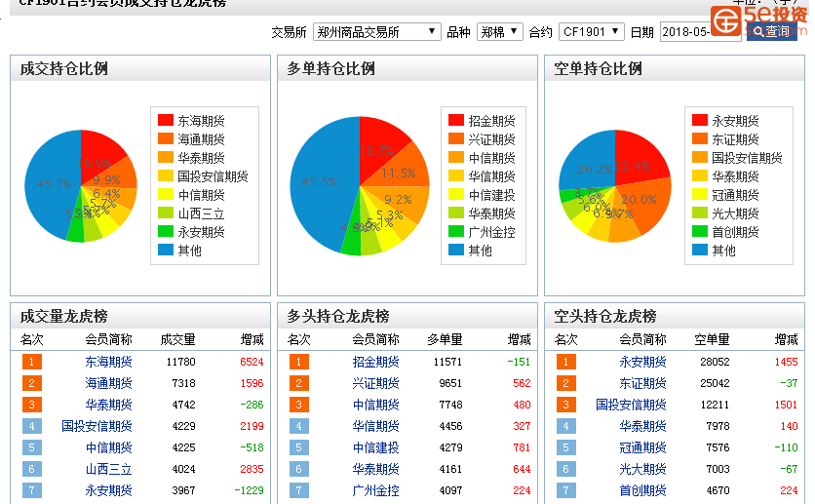Screen dimensions: 815x504
Task: Open 国投安信期货 link in 空头持仓龙虎榜
Action: (631, 405)
